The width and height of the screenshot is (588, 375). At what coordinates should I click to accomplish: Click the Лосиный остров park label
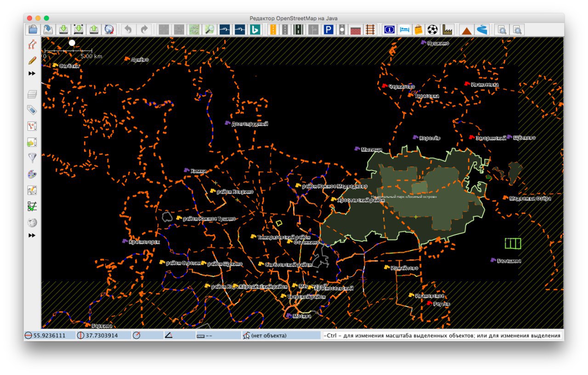pos(404,197)
